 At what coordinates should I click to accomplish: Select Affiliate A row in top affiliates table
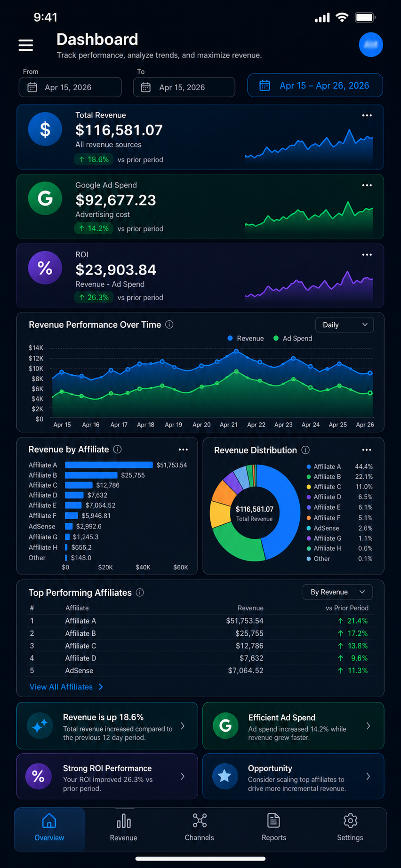tap(200, 621)
